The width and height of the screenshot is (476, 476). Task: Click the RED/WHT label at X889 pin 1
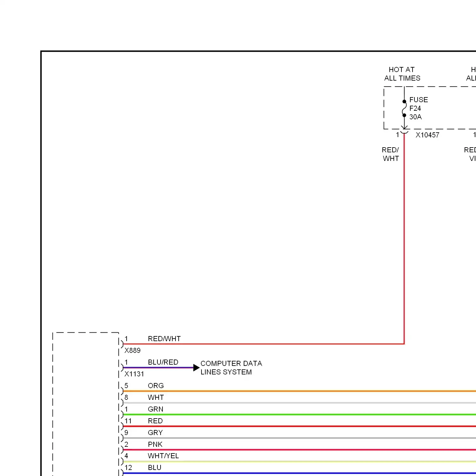[164, 339]
